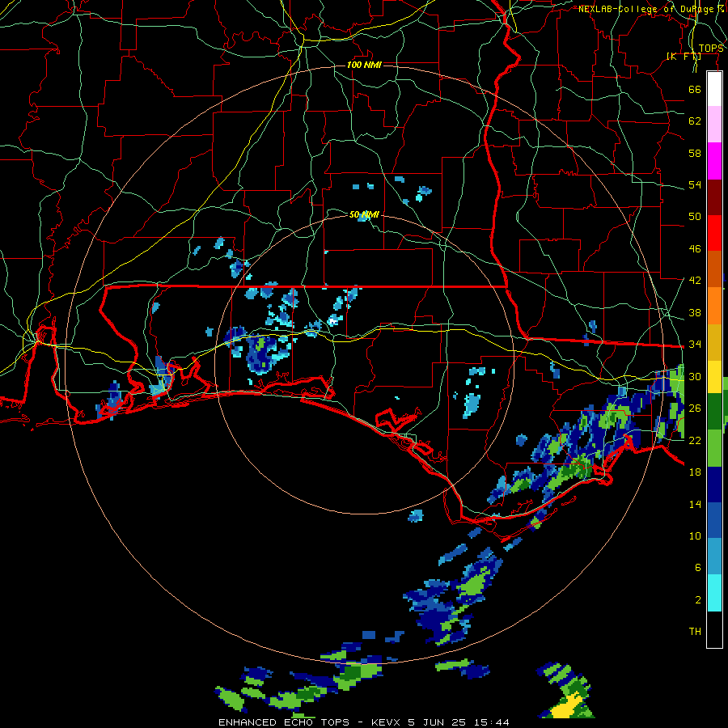The width and height of the screenshot is (728, 728).
Task: Click the white swatch atop the legend
Action: click(x=714, y=89)
